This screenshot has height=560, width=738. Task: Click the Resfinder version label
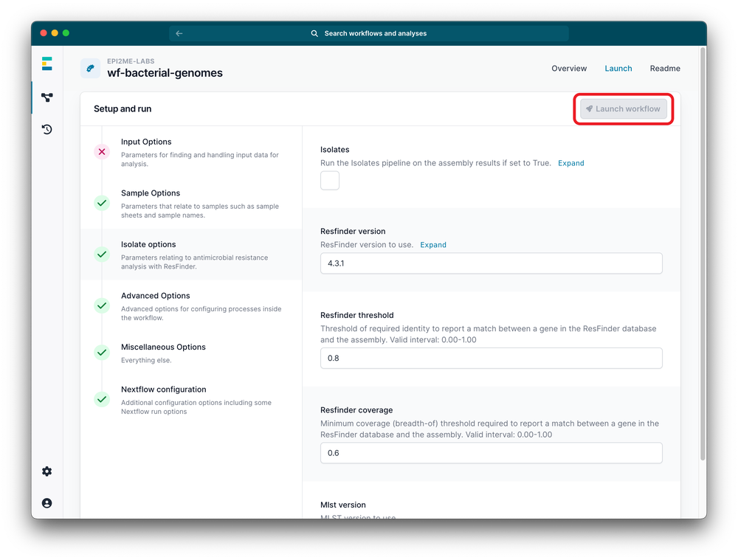coord(353,231)
